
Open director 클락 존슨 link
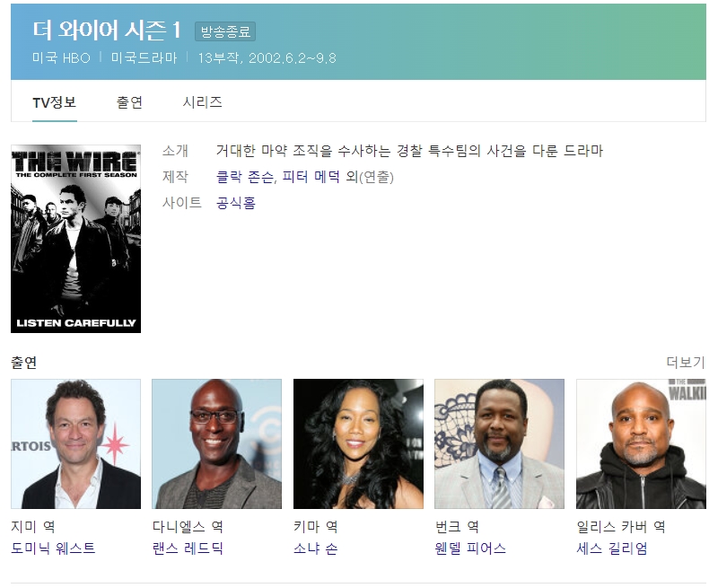point(245,177)
